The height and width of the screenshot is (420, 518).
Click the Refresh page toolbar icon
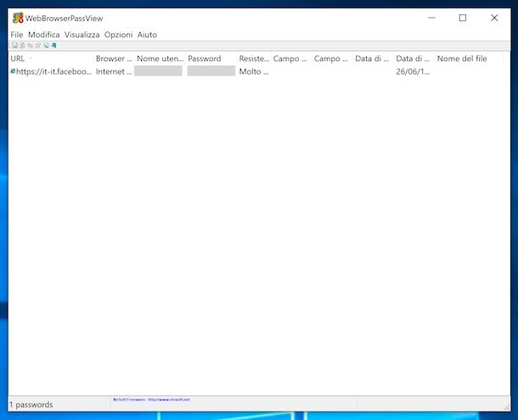click(22, 46)
